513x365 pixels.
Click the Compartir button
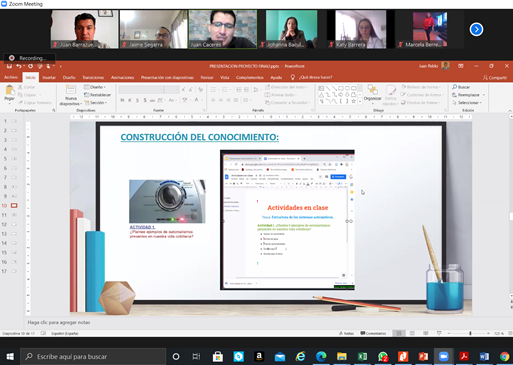(x=495, y=78)
